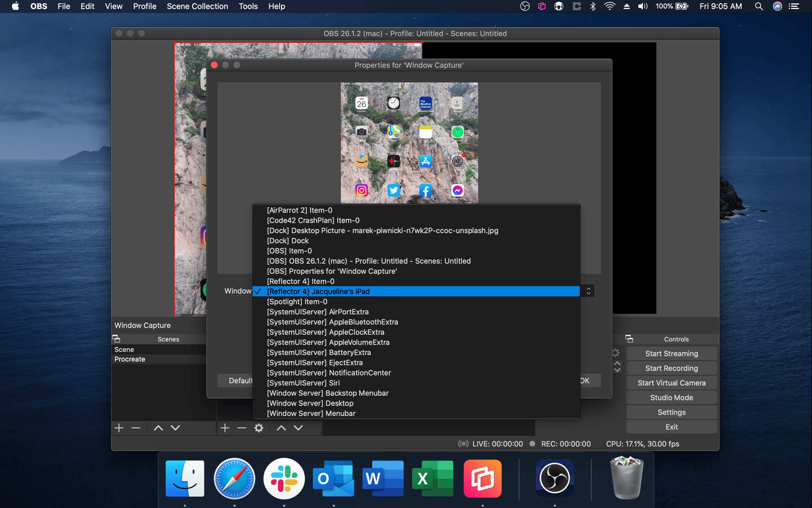Screen dimensions: 812x508
Task: Move the selected source up with the arrow icon
Action: pos(281,428)
